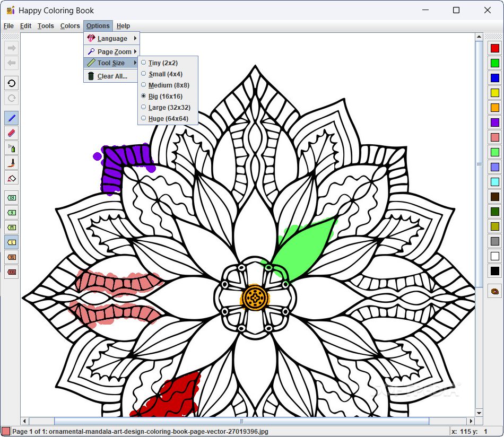Expand the Page Zoom submenu arrow
Viewport: 504px width, 437px height.
point(135,51)
